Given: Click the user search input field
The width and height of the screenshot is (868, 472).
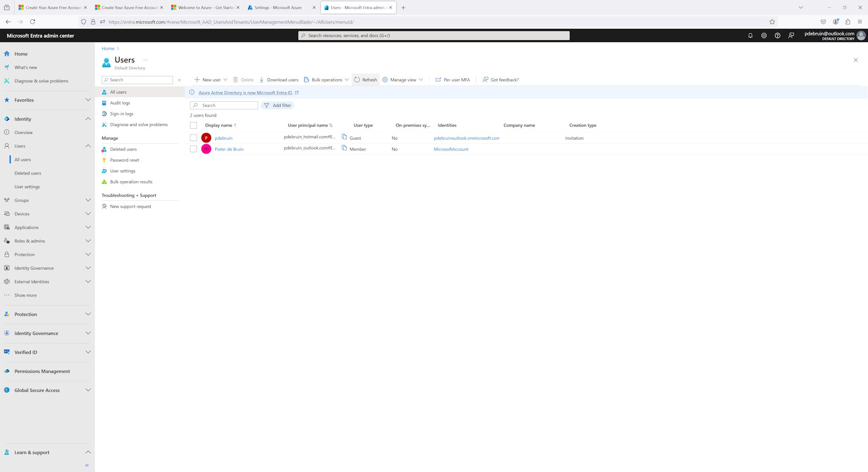Looking at the screenshot, I should pos(224,105).
